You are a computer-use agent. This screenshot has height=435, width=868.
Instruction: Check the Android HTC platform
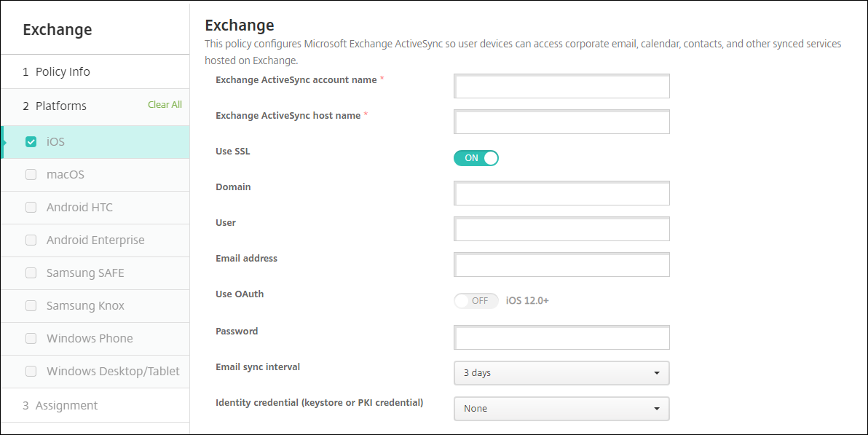(x=31, y=208)
